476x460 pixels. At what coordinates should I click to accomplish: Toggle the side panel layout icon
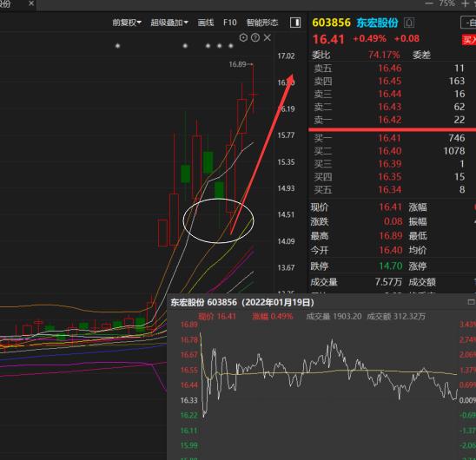tap(295, 23)
